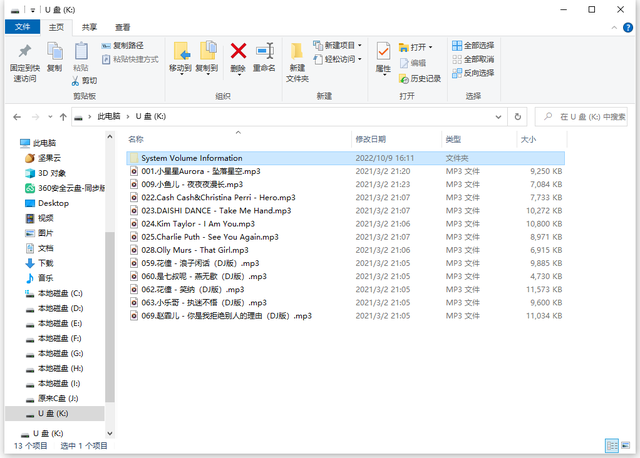Click the 全部选择 select all icon
The height and width of the screenshot is (458, 640).
[457, 45]
